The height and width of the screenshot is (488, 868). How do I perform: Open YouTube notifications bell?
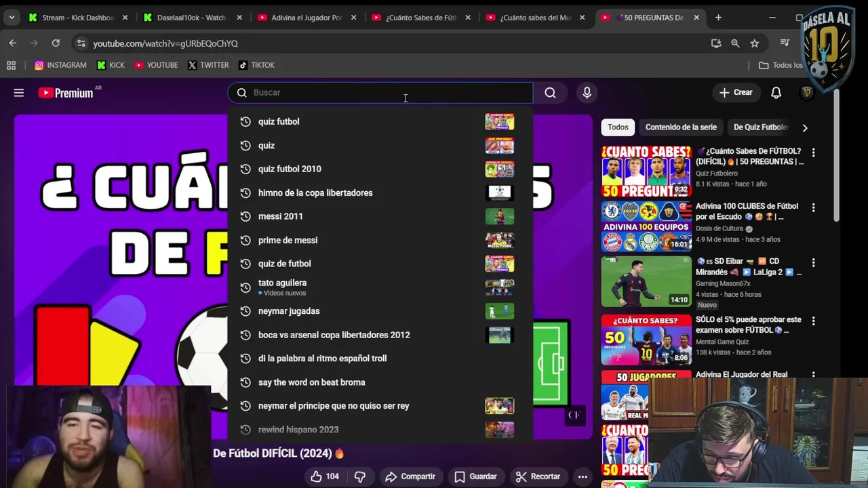coord(776,93)
